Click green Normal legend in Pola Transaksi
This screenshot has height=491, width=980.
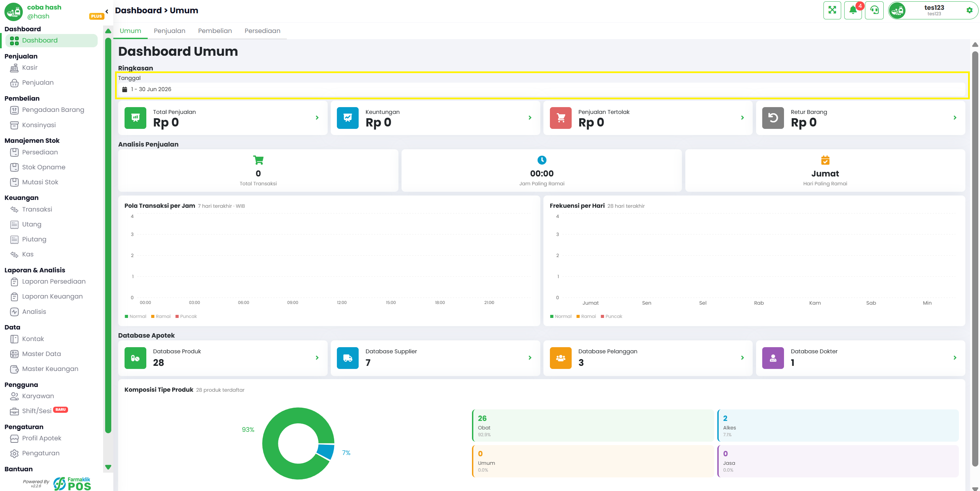pyautogui.click(x=135, y=316)
